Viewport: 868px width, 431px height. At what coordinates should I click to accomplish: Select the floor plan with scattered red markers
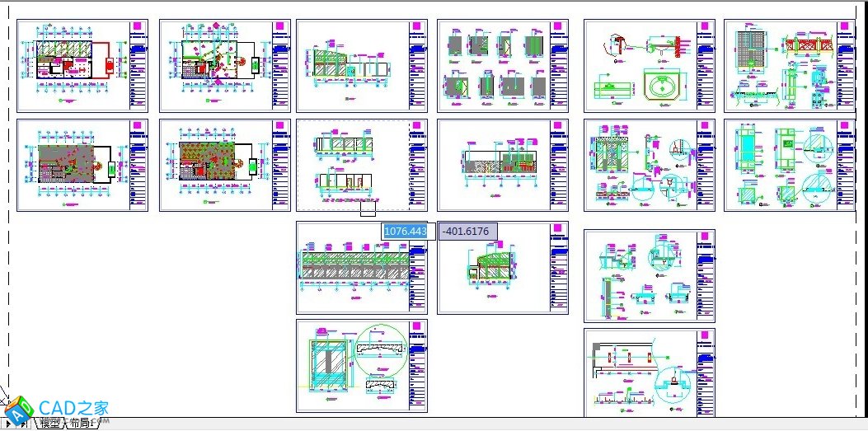[224, 66]
